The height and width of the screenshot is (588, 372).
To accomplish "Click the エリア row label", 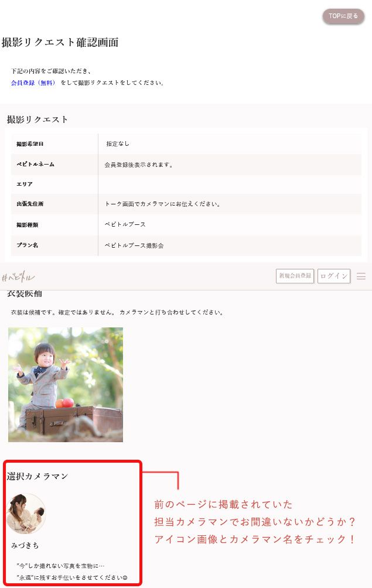I will click(x=25, y=184).
